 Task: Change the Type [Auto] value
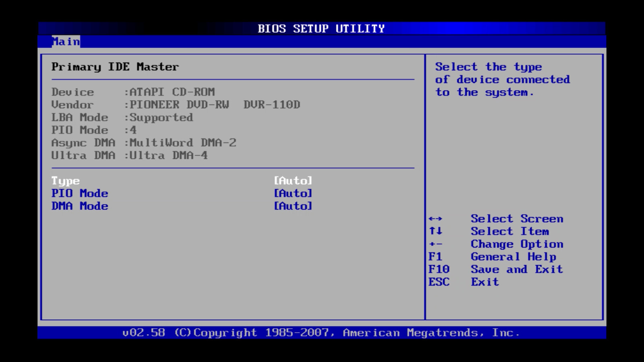[293, 181]
